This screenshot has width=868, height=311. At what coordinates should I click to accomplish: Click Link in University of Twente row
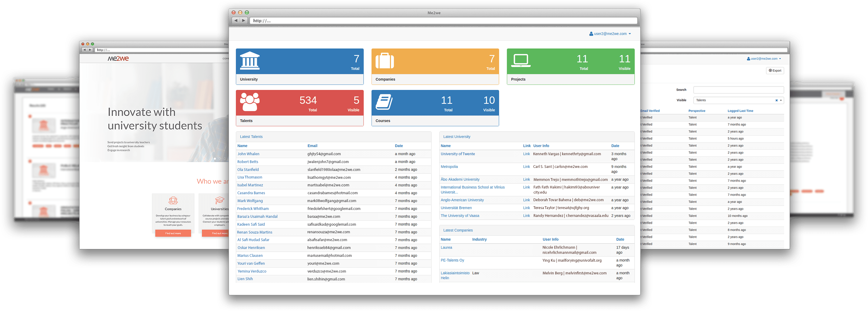pos(526,154)
